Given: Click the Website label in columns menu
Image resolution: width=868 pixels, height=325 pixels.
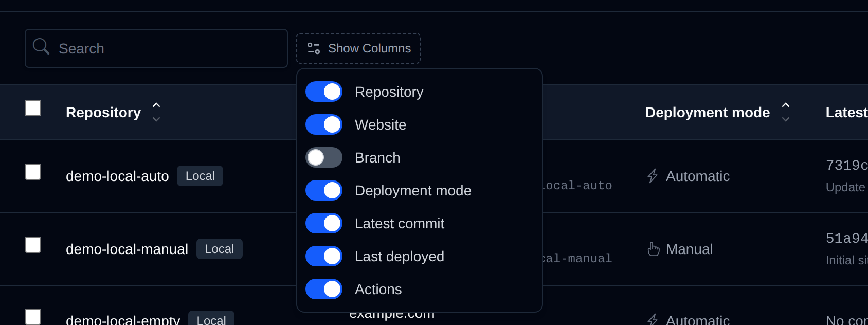Looking at the screenshot, I should point(381,124).
